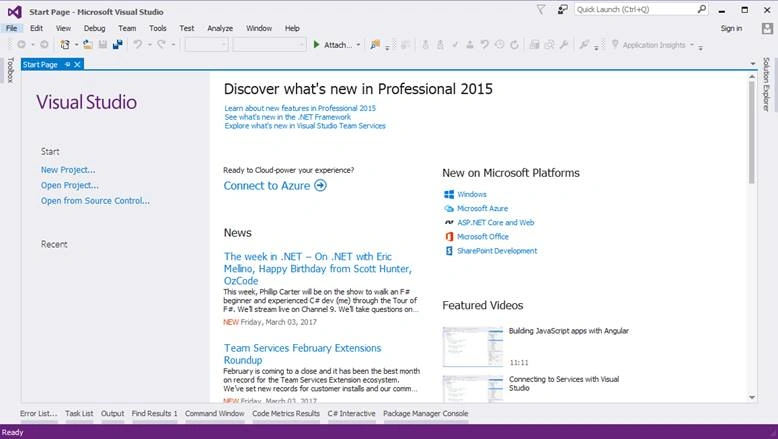Open the Microsoft Azure platform link
The height and width of the screenshot is (439, 778).
482,208
